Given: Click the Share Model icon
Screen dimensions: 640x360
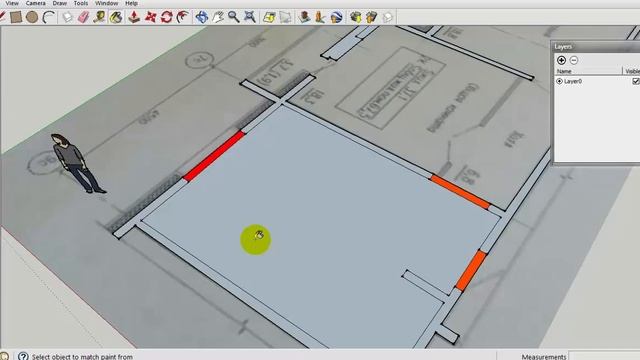Looking at the screenshot, I should point(371,17).
